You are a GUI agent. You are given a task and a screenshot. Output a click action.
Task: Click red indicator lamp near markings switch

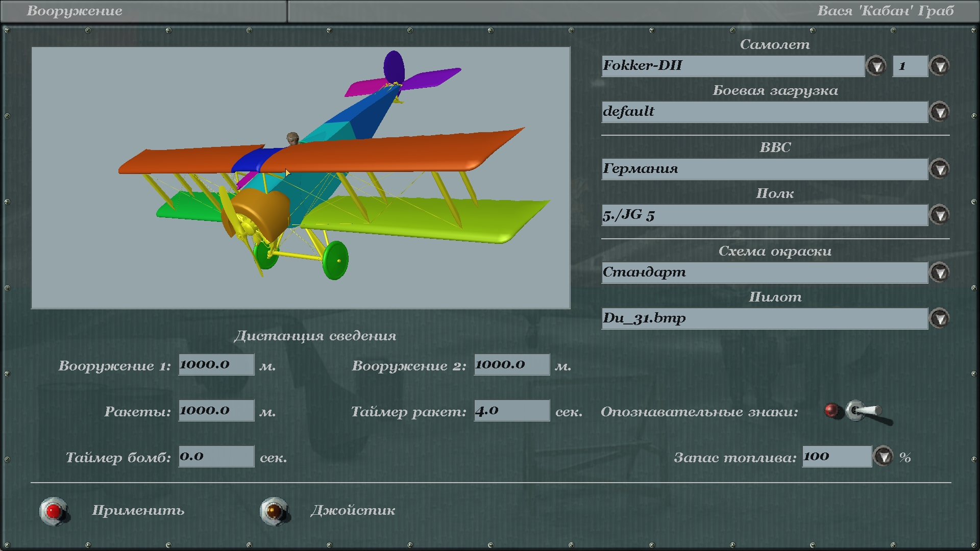click(831, 411)
